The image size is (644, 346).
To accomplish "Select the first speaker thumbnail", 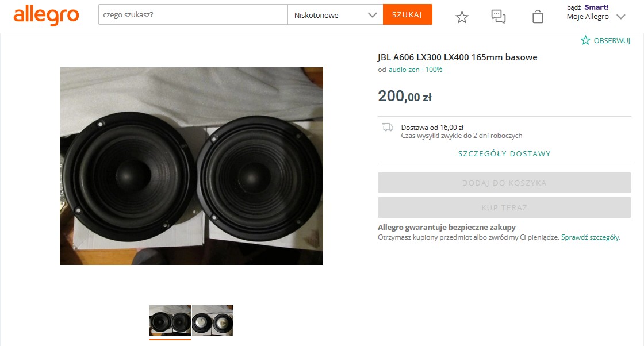I will 170,321.
